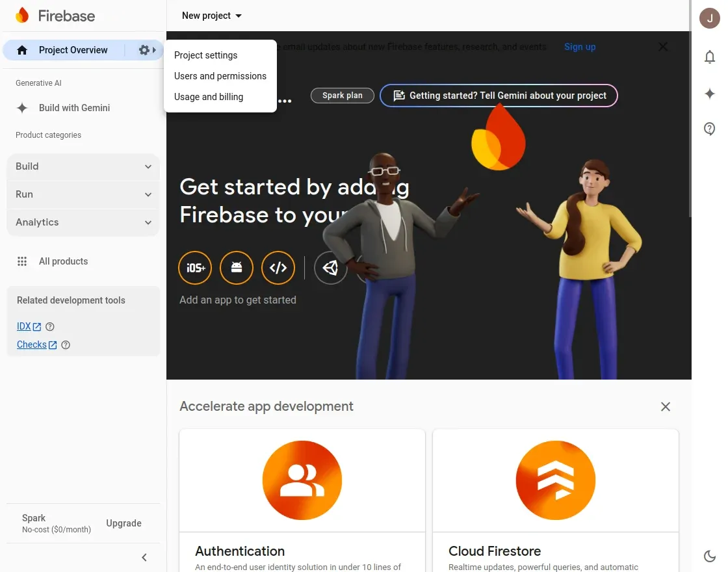Click the Authentication card title
728x572 pixels.
tap(240, 551)
